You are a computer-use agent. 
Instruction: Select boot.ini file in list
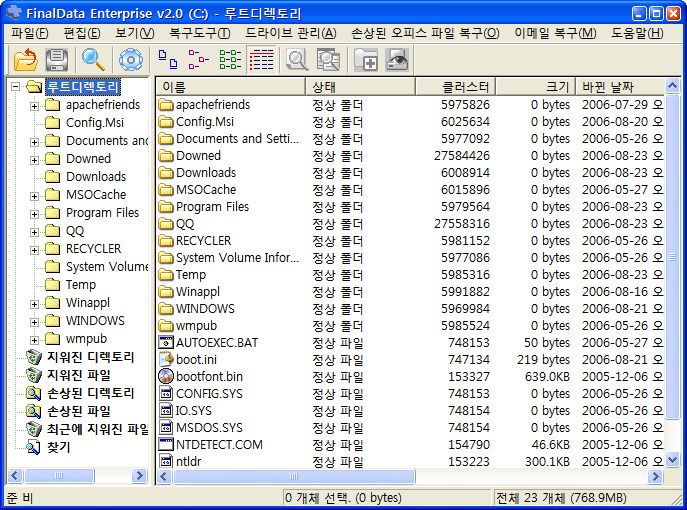tap(196, 360)
